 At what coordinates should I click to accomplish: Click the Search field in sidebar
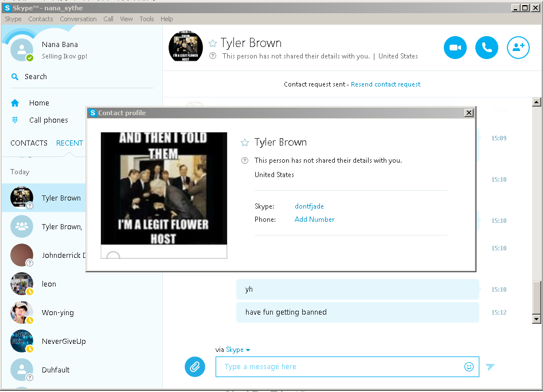tap(83, 76)
